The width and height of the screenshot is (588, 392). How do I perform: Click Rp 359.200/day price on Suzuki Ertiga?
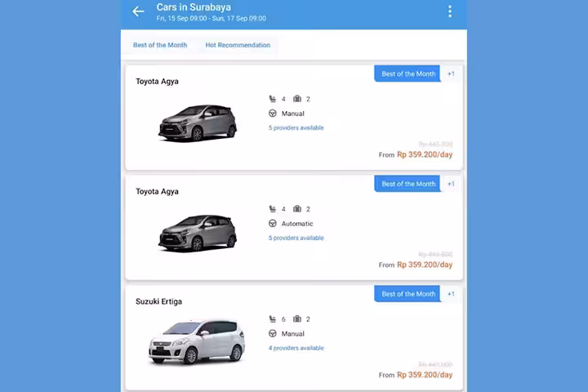(425, 375)
